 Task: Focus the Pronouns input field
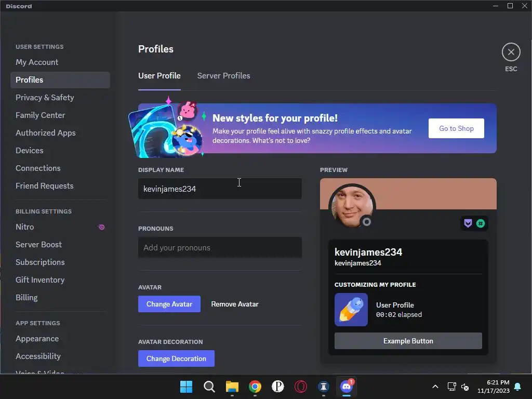(220, 247)
